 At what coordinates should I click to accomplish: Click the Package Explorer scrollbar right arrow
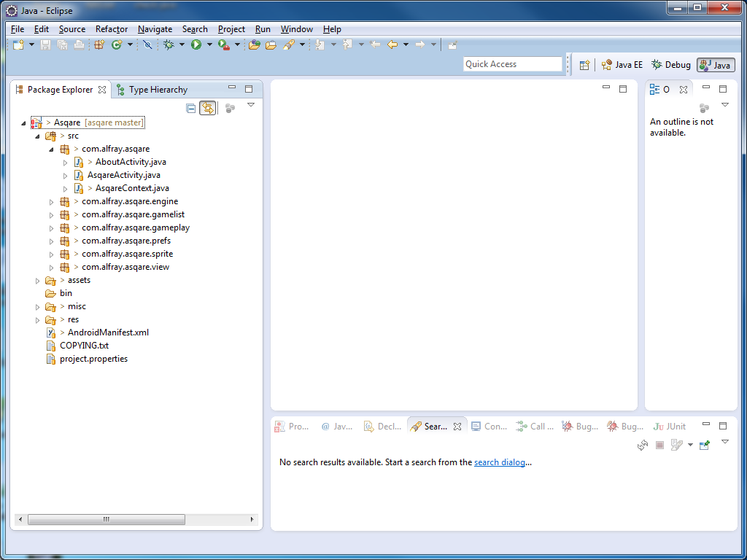pyautogui.click(x=252, y=519)
